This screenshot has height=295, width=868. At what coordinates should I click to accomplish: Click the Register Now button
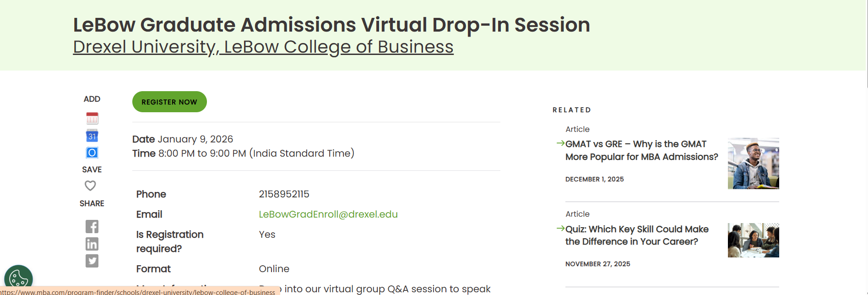click(169, 102)
